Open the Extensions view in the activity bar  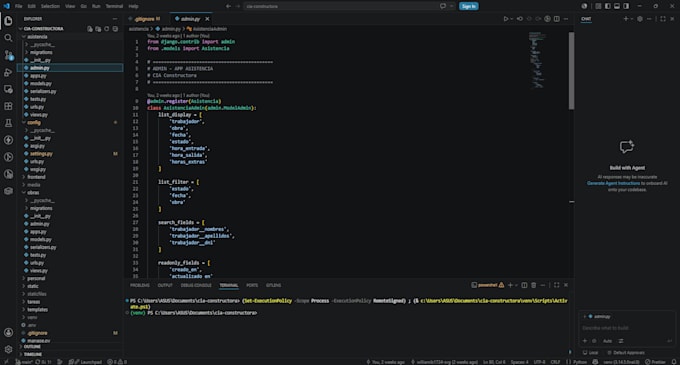8,106
